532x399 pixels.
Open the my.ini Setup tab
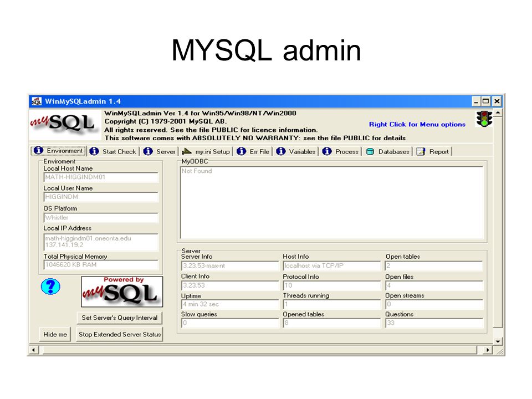(x=206, y=152)
